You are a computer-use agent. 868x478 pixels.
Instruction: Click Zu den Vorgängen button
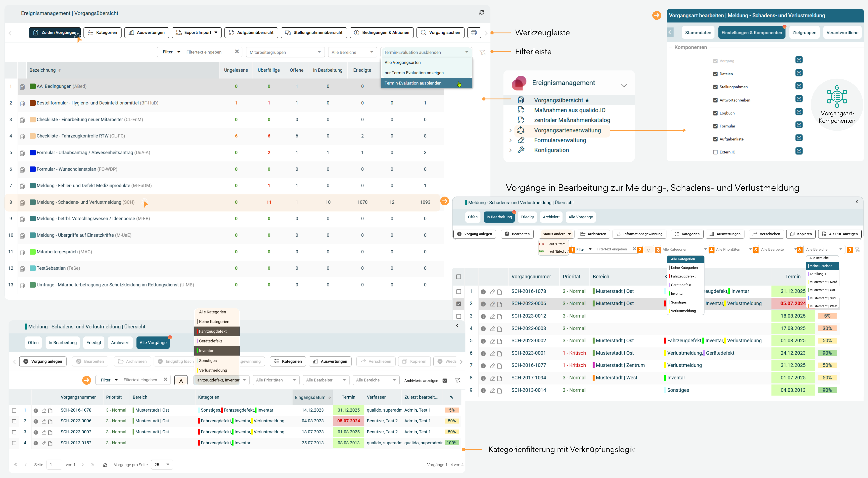click(x=55, y=33)
